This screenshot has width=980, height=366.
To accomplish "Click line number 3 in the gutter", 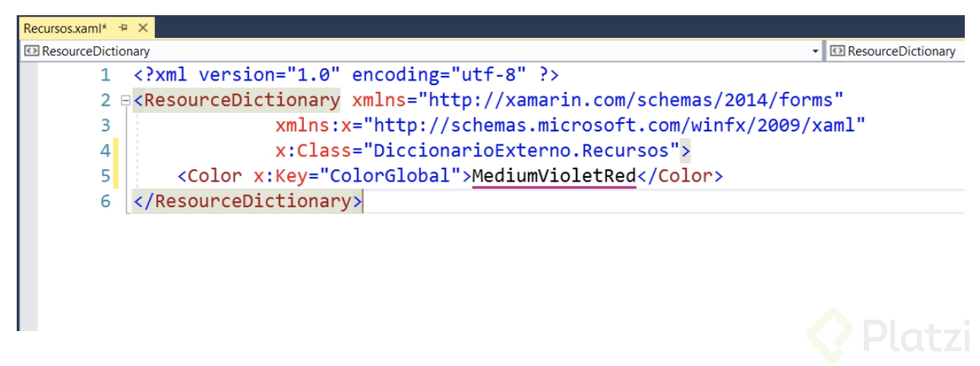I will 105,125.
